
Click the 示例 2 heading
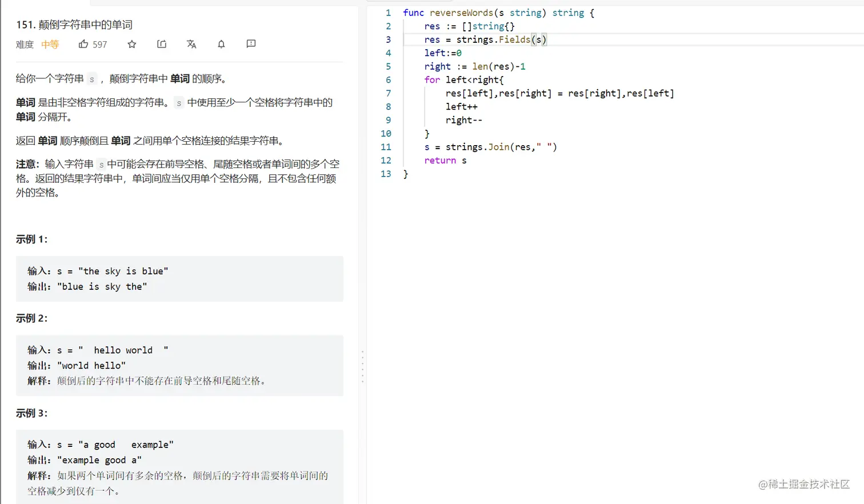[x=31, y=318]
